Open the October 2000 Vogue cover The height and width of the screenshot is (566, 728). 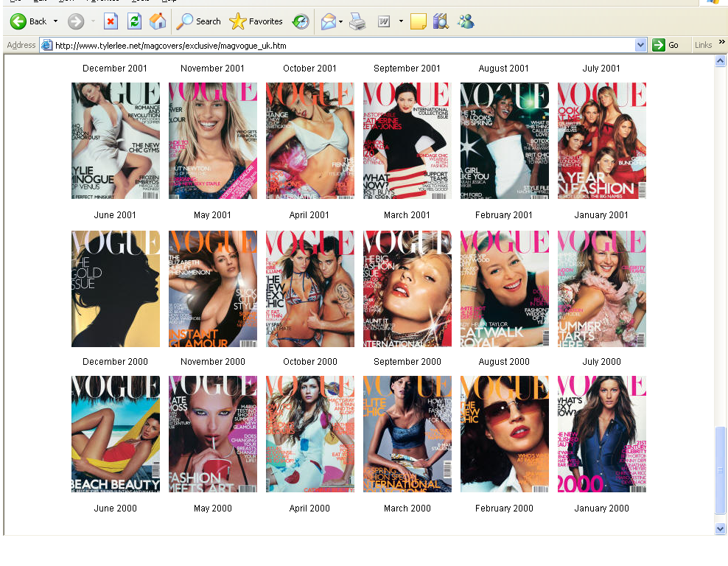(310, 434)
